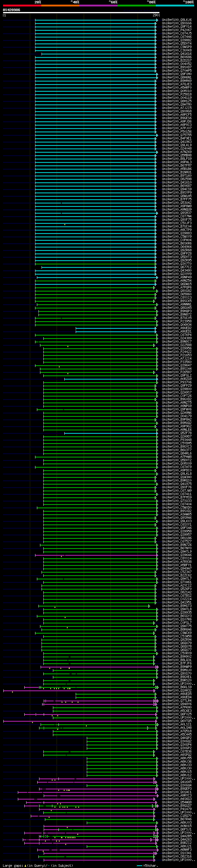Select the UniRef100_P23958 label
This screenshot has width=197, height=868.
click(177, 321)
